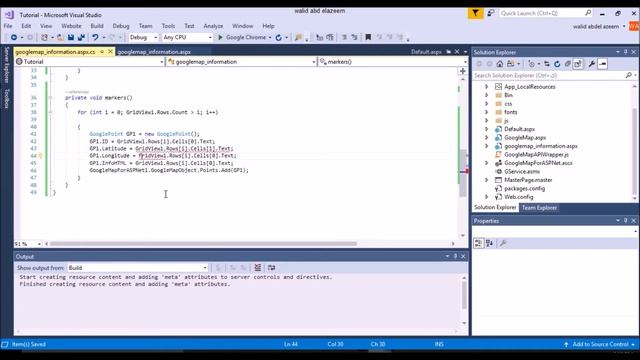640x360 pixels.
Task: Refresh the Solution Explorer tree
Action: 557,64
